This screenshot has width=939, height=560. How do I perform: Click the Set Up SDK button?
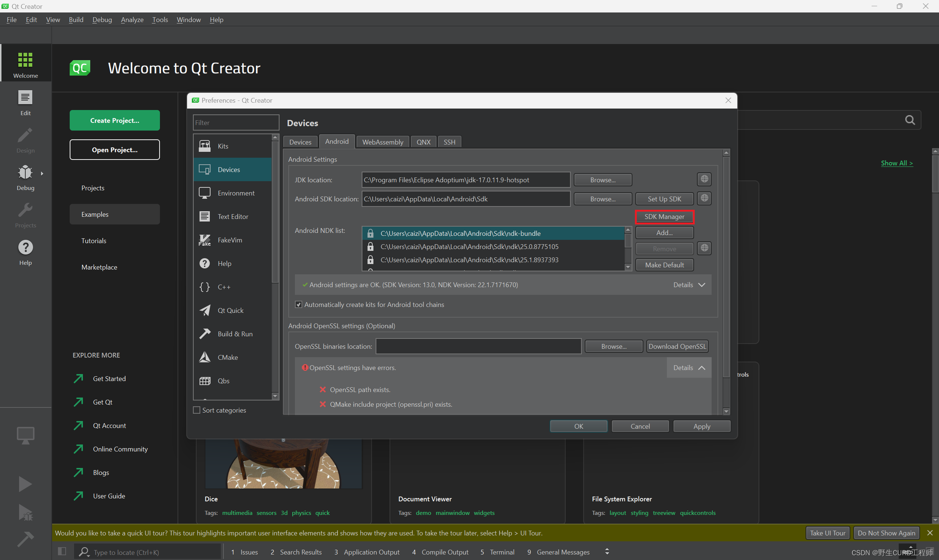pyautogui.click(x=664, y=199)
